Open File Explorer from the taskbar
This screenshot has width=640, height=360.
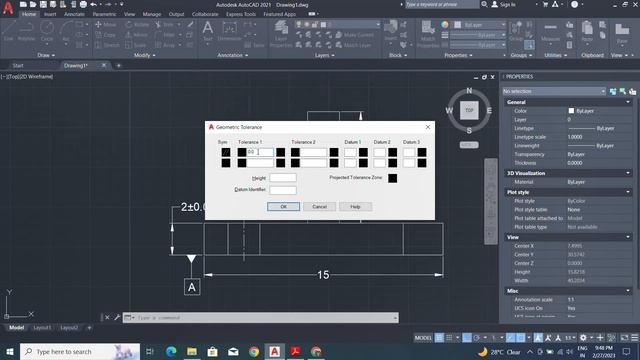coord(192,351)
